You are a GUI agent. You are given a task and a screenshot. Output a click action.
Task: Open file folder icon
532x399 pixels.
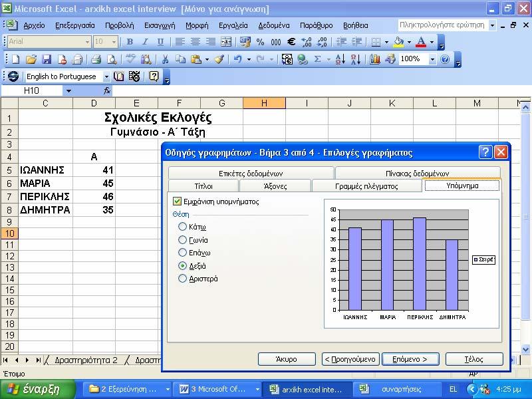(x=31, y=59)
